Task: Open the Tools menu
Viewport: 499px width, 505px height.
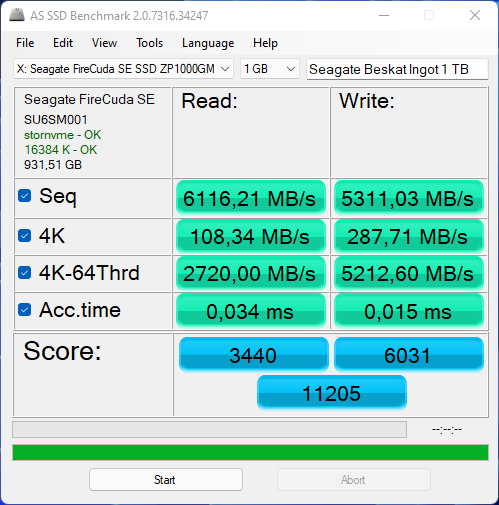Action: coord(149,43)
